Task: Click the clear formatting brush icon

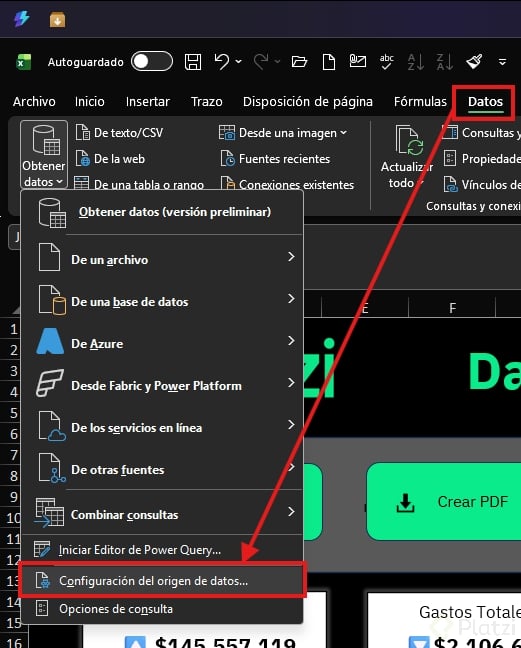Action: click(x=474, y=62)
